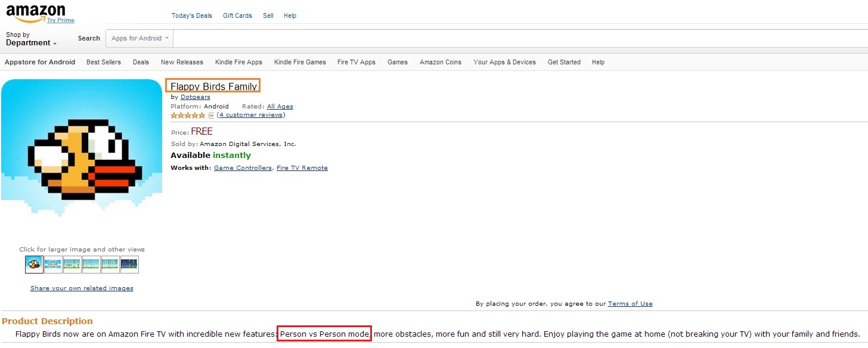Open Your Apps & Devices
Screen dimensions: 868x348
pos(504,62)
